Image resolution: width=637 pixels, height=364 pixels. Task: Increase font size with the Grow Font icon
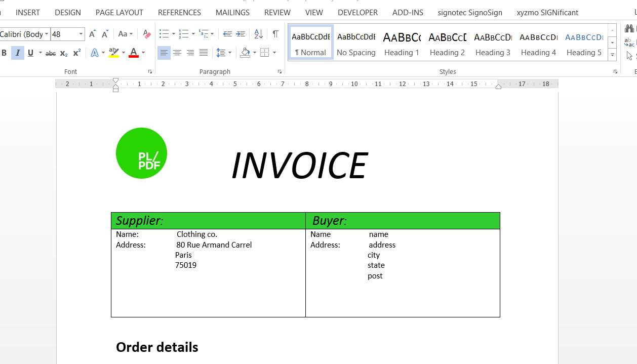(x=92, y=34)
